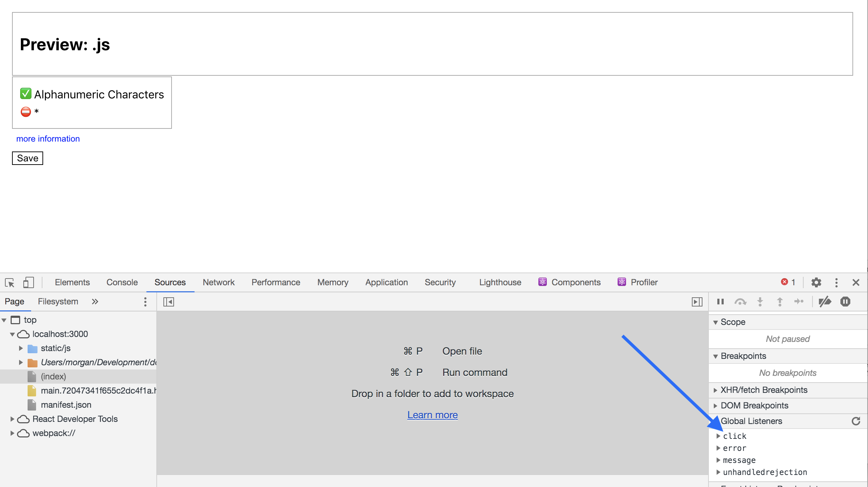Screen dimensions: 868x487
Task: Toggle the device toolbar icon
Action: click(x=28, y=282)
